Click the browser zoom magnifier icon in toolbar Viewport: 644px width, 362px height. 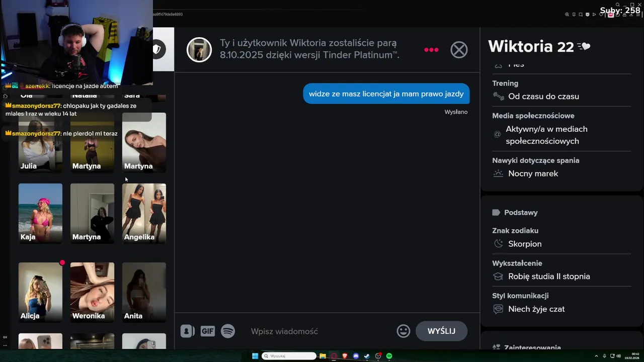click(x=567, y=15)
